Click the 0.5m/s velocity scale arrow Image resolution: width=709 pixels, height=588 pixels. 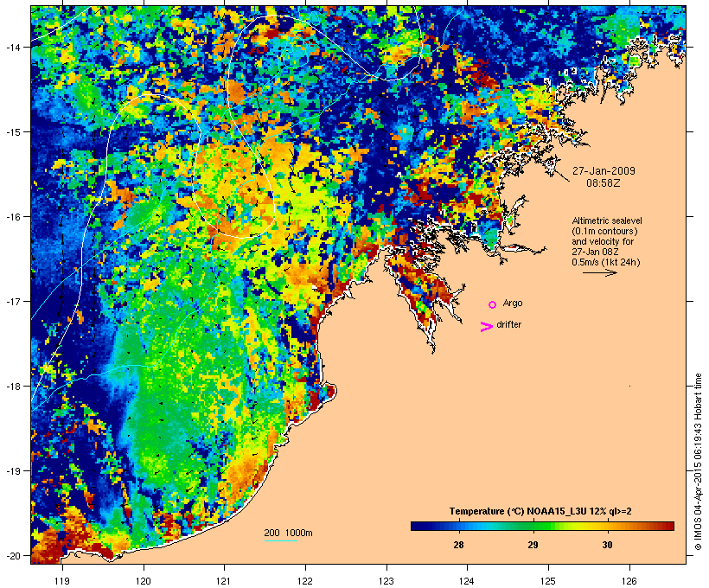tap(599, 272)
